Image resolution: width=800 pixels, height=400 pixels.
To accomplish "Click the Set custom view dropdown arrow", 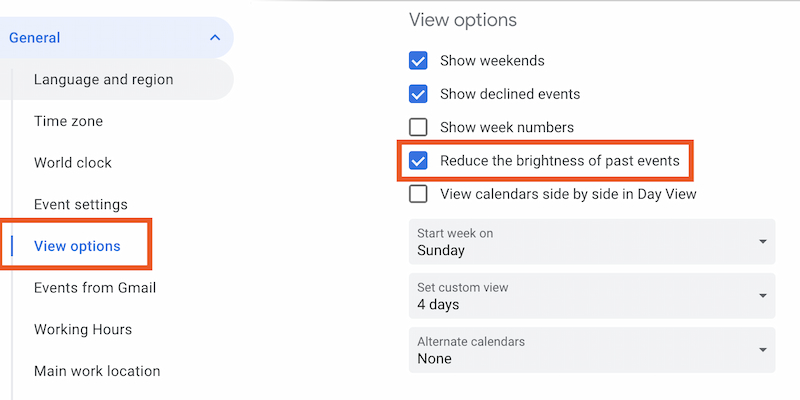I will 763,295.
